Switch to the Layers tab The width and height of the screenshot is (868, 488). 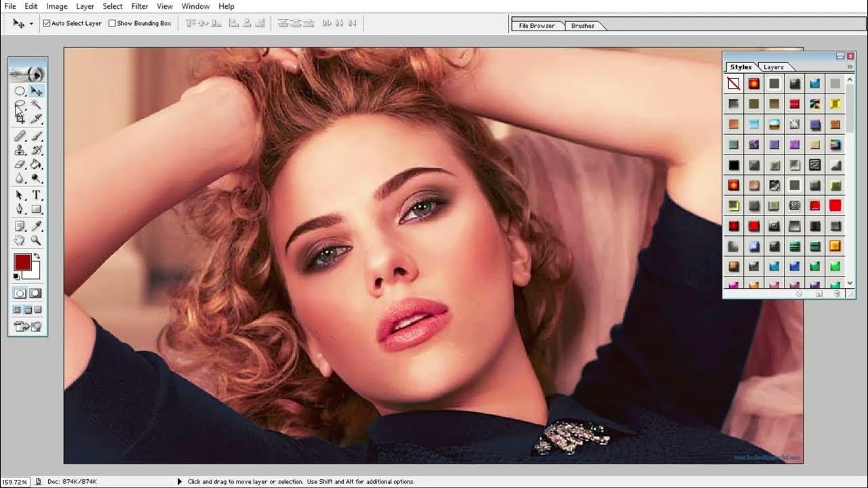tap(774, 67)
